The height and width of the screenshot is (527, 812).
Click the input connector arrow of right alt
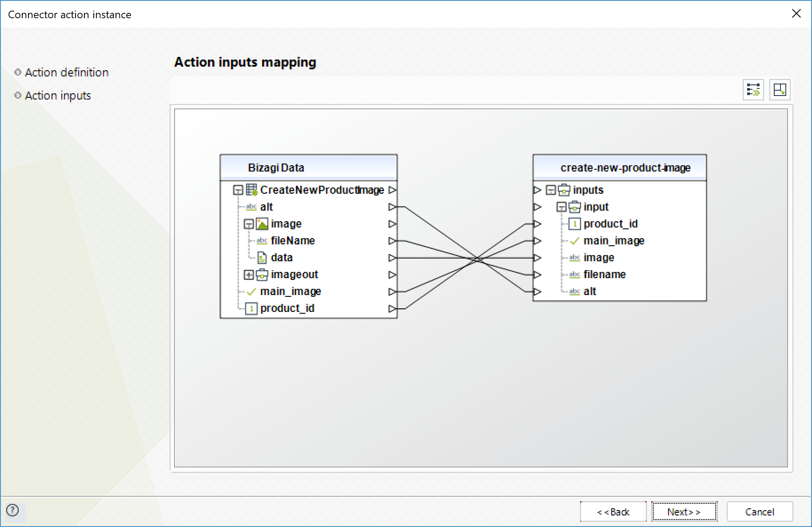(537, 291)
